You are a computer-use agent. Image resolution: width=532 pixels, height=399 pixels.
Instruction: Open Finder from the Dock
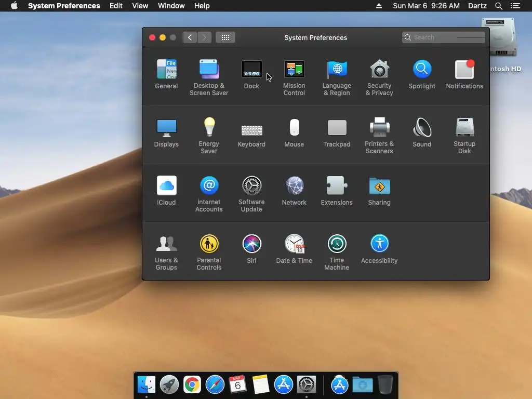(147, 384)
